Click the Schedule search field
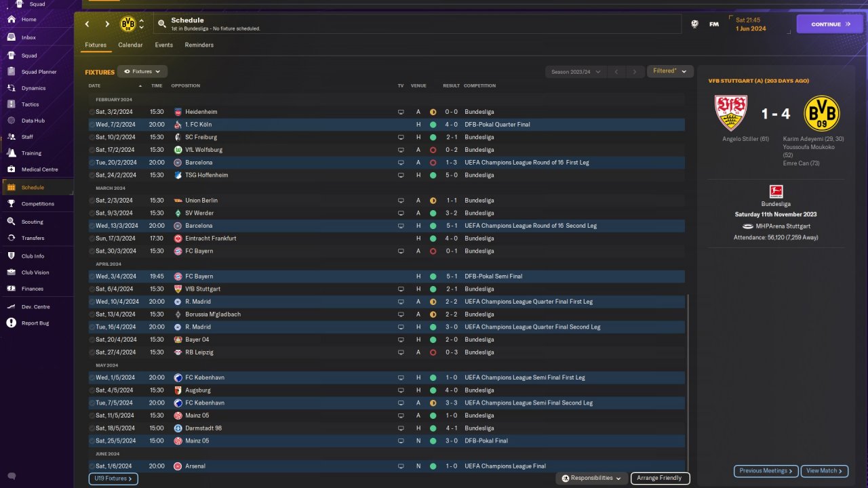Viewport: 868px width, 488px height. click(x=417, y=24)
